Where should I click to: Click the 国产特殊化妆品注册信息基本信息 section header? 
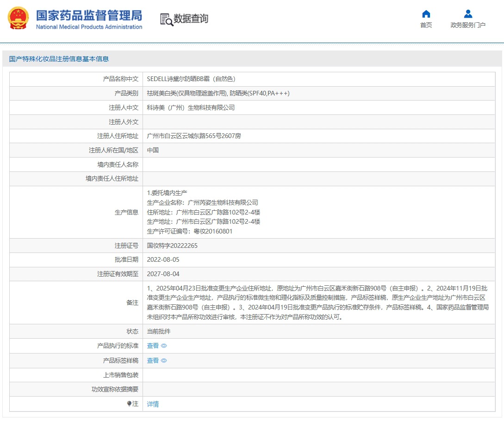[59, 59]
